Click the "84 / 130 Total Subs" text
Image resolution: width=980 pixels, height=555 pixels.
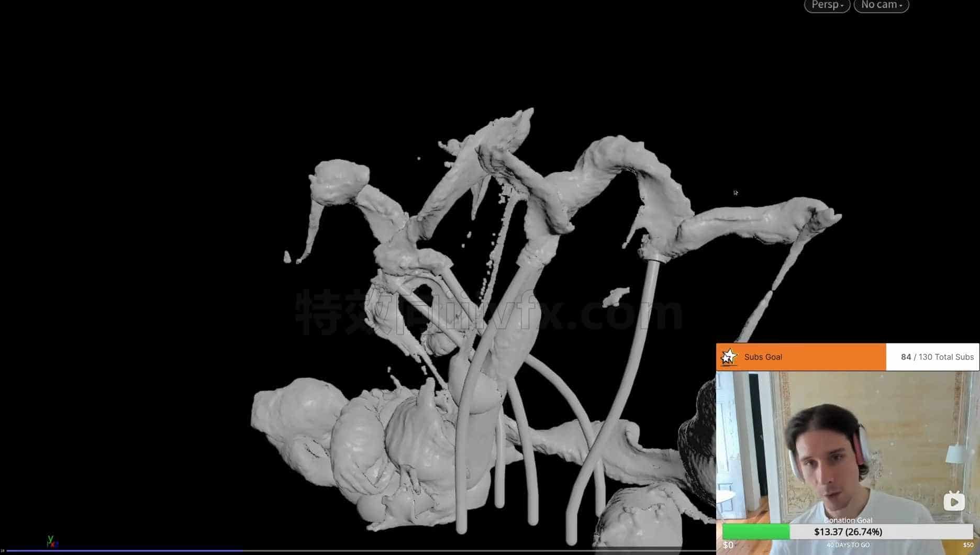[937, 357]
